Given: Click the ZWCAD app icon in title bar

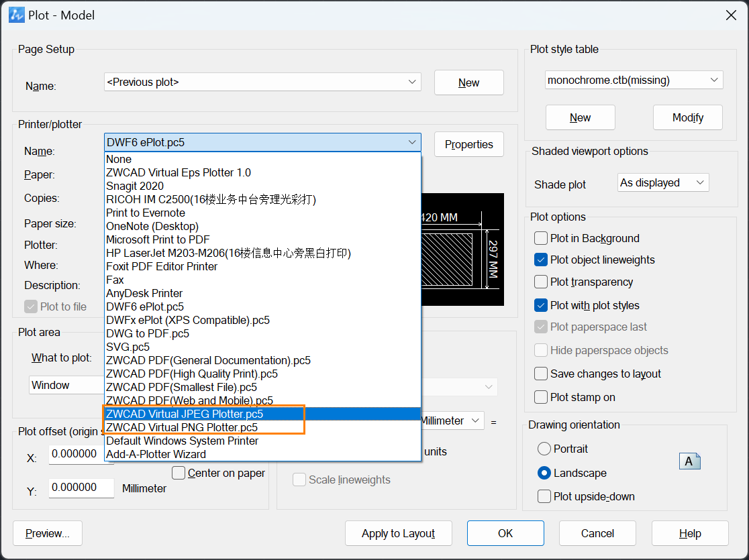Looking at the screenshot, I should tap(17, 15).
